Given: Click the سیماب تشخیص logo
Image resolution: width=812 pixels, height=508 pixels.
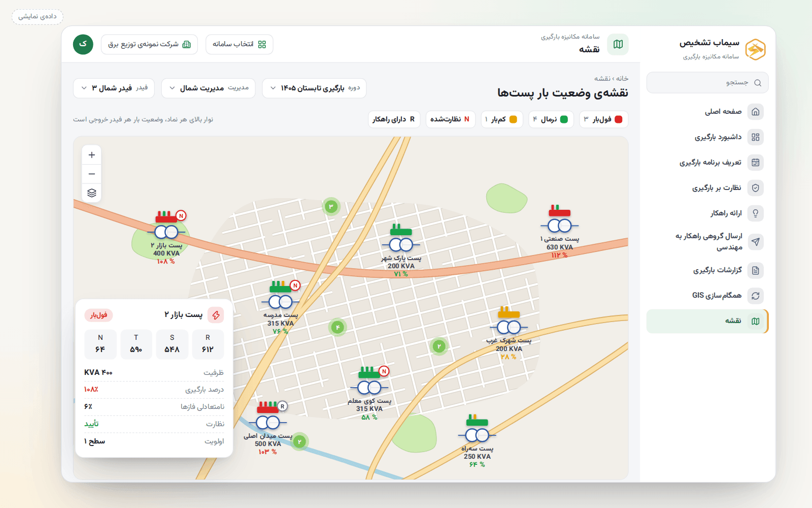Looking at the screenshot, I should (x=755, y=49).
